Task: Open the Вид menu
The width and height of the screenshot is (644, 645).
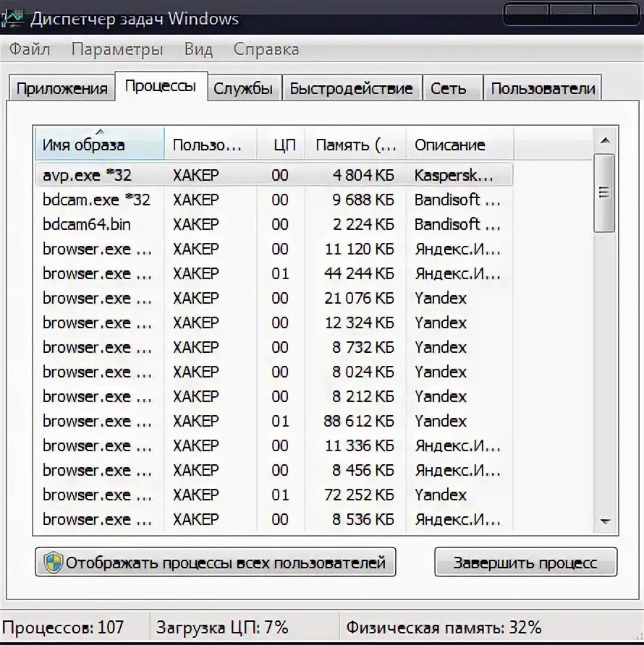Action: (198, 49)
